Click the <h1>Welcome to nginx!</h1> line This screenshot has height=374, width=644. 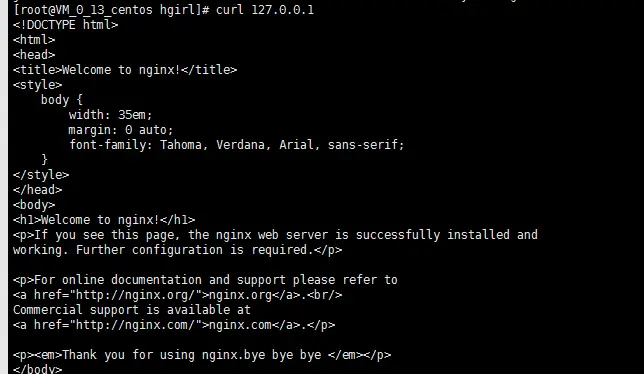(104, 220)
